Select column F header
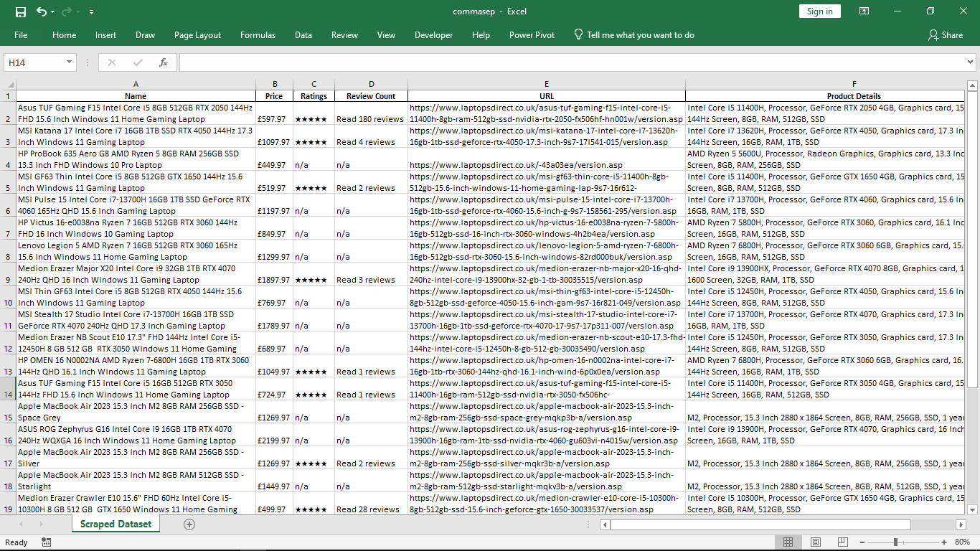This screenshot has width=980, height=551. 825,85
